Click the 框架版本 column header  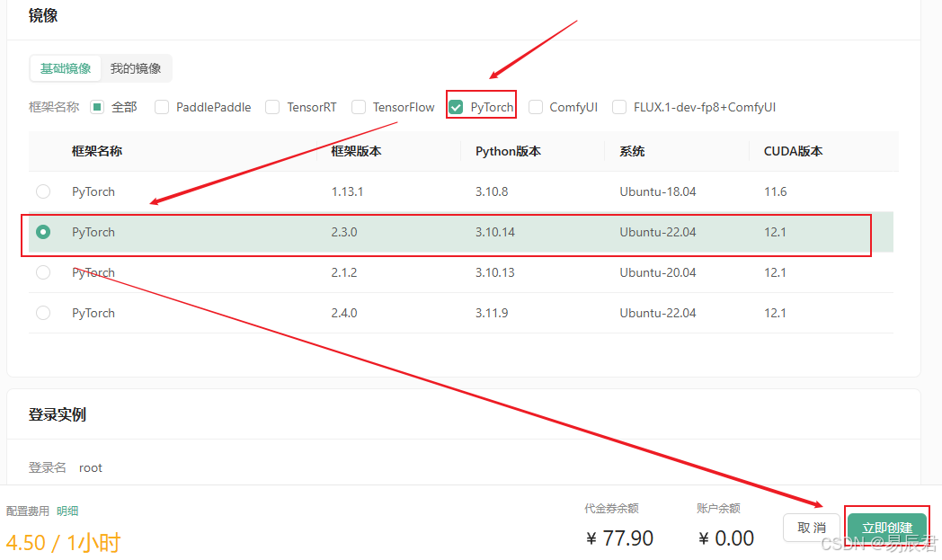pos(356,151)
